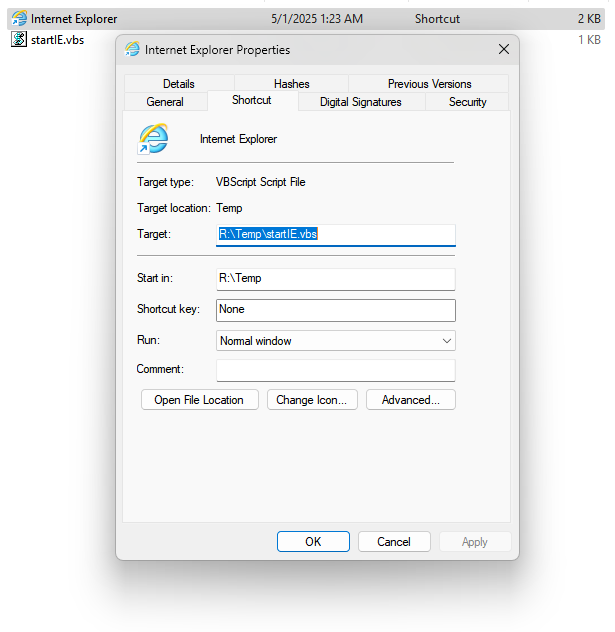Screen dimensions: 615x632
Task: Go to the Previous Versions tab
Action: coord(429,84)
